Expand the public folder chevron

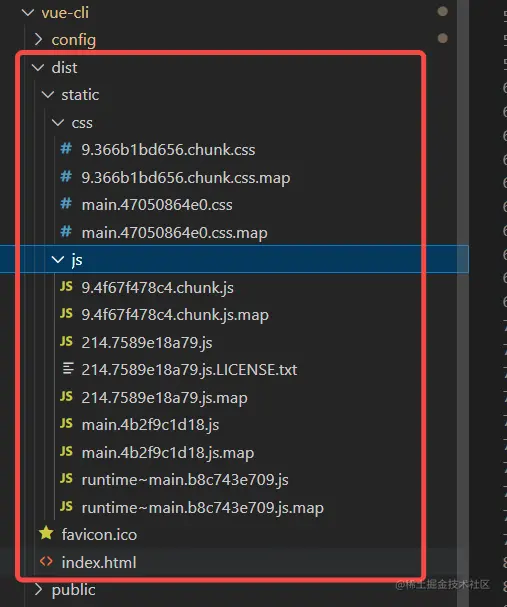pyautogui.click(x=38, y=589)
